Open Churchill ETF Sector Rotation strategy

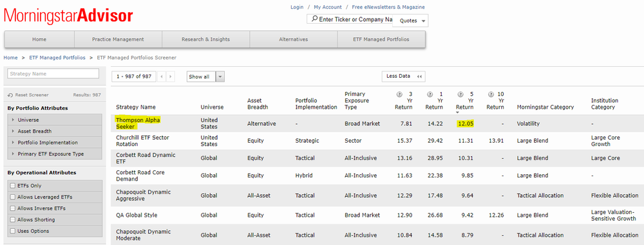pos(142,141)
